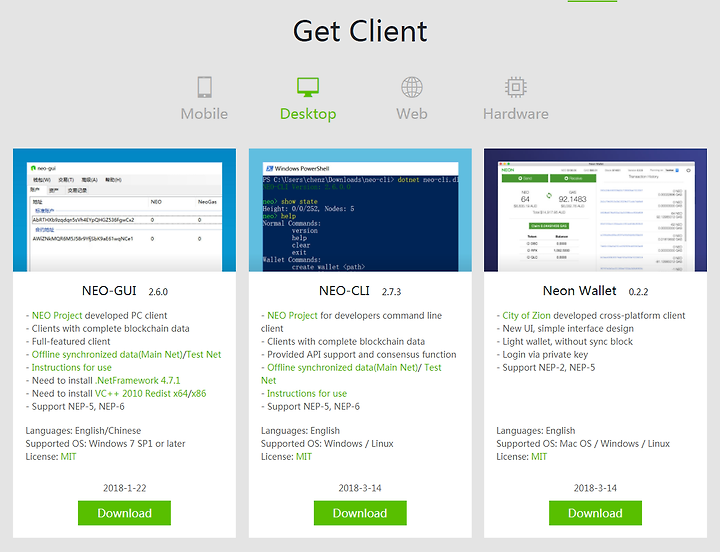Click the 2018-3-14 date under Neon Wallet
The width and height of the screenshot is (720, 552).
[x=595, y=488]
